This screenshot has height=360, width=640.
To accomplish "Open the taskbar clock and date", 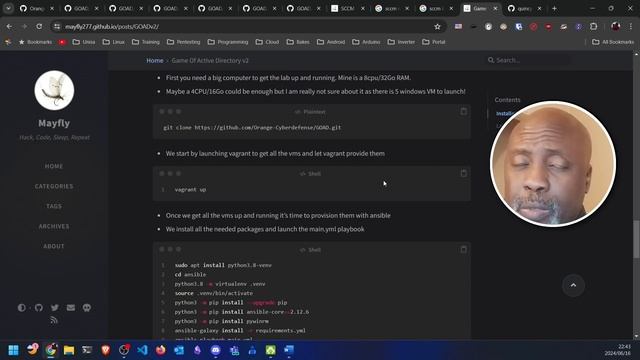I will (x=618, y=350).
